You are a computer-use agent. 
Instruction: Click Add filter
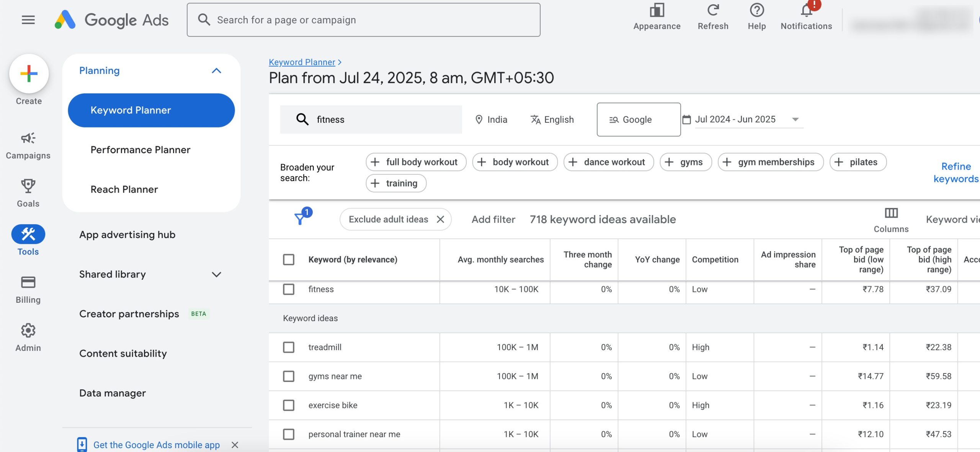(x=493, y=219)
